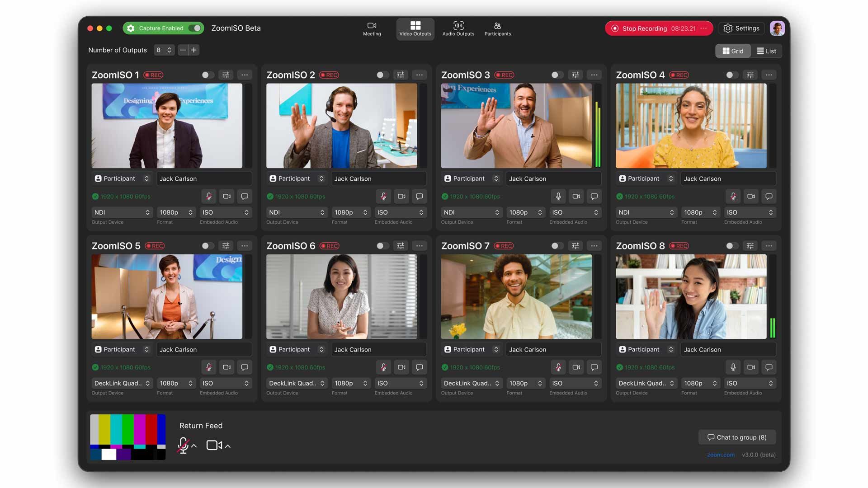Toggle ZoomISO 6 output switch
Screen dimensions: 868x488
(x=382, y=246)
